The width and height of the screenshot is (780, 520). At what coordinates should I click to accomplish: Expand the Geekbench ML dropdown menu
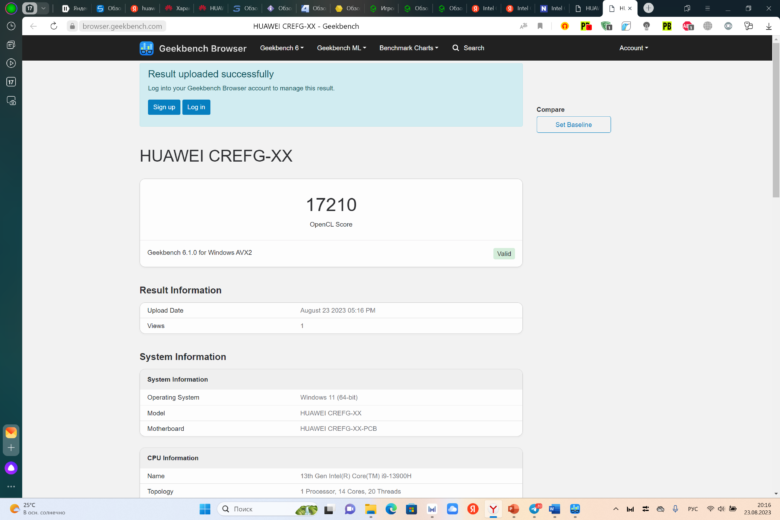[x=341, y=48]
